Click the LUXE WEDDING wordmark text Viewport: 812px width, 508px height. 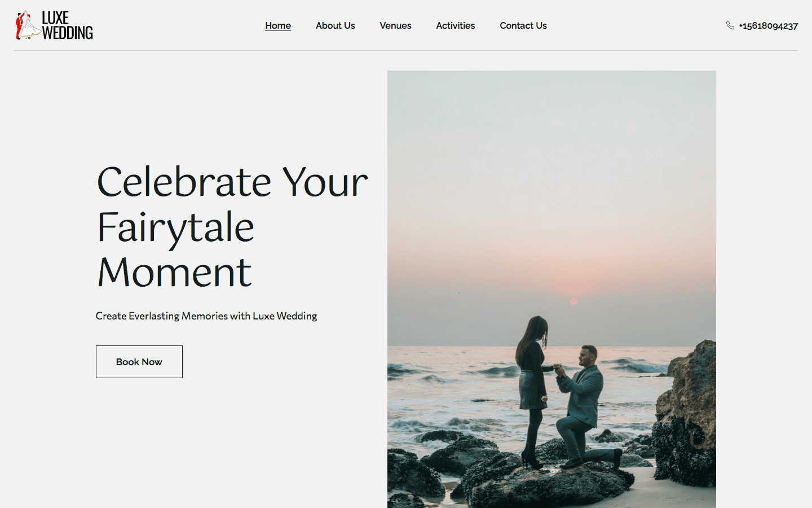(x=67, y=25)
